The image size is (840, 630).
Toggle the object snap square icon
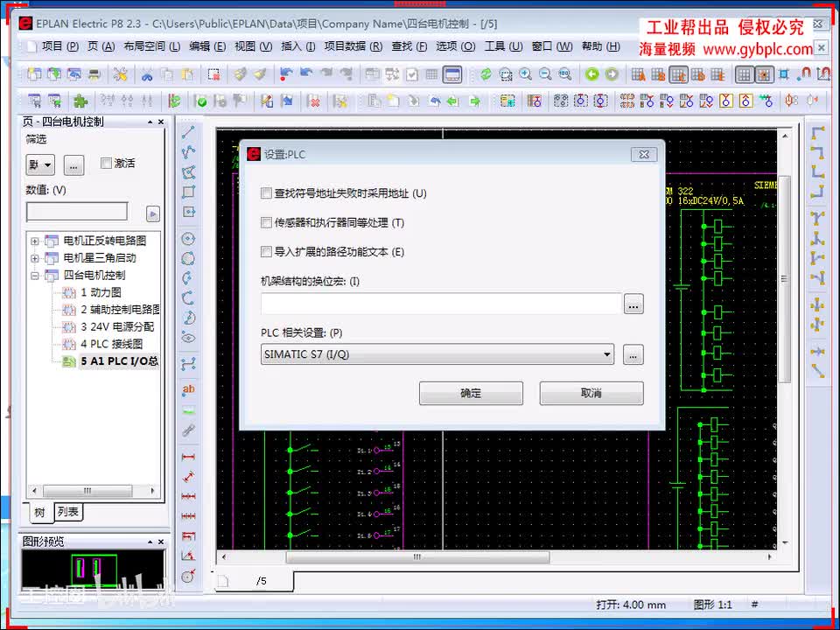pyautogui.click(x=784, y=74)
